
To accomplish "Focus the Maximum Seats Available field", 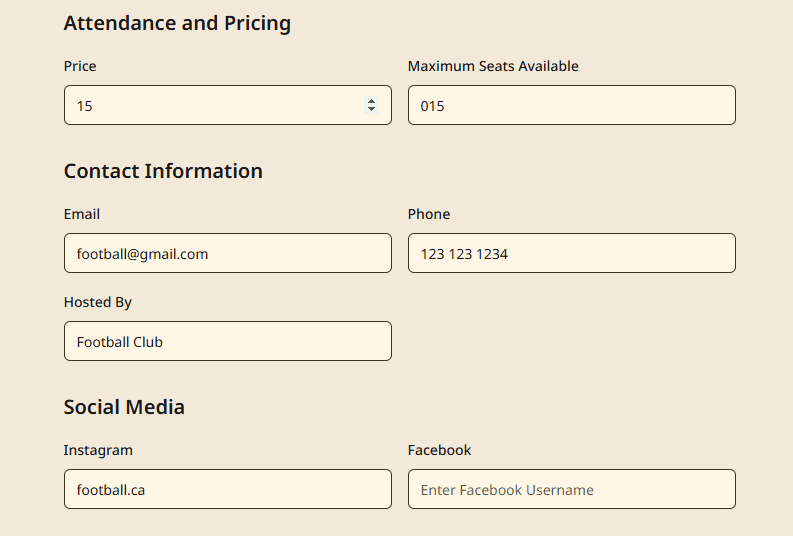I will pyautogui.click(x=571, y=105).
